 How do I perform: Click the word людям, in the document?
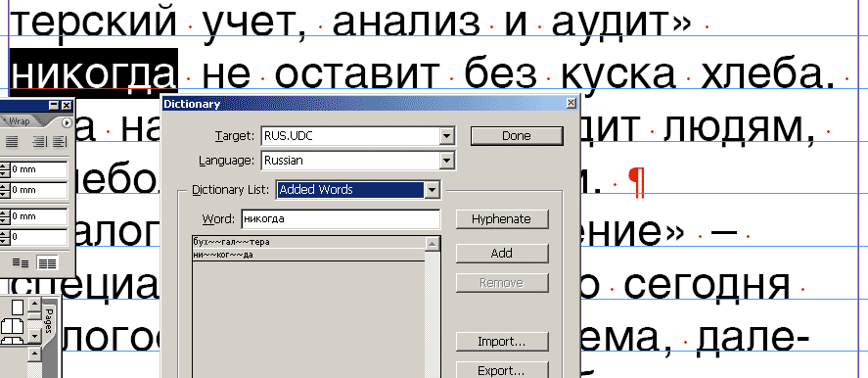coord(740,128)
